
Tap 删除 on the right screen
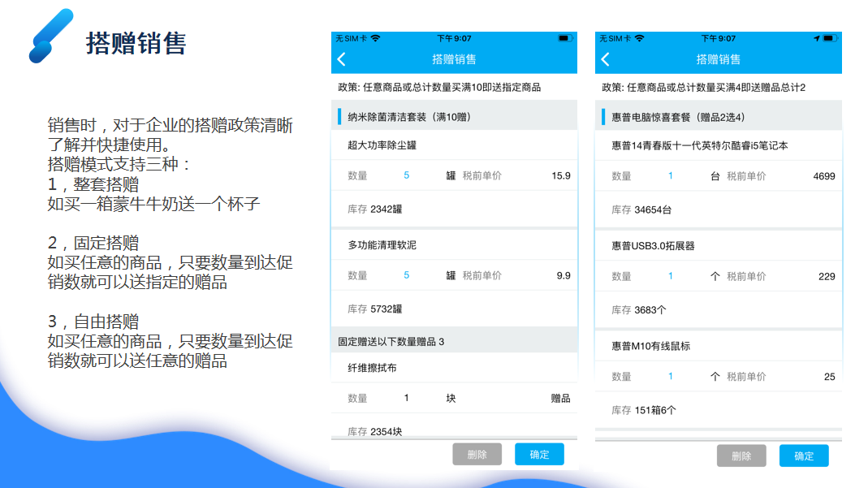741,456
